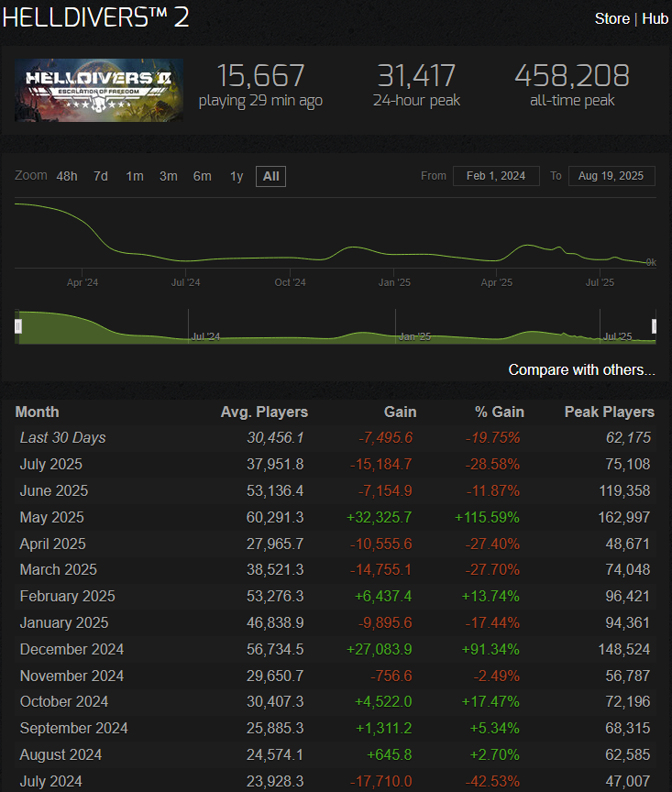Click the 31,417 24-hour peak figure

pyautogui.click(x=416, y=76)
